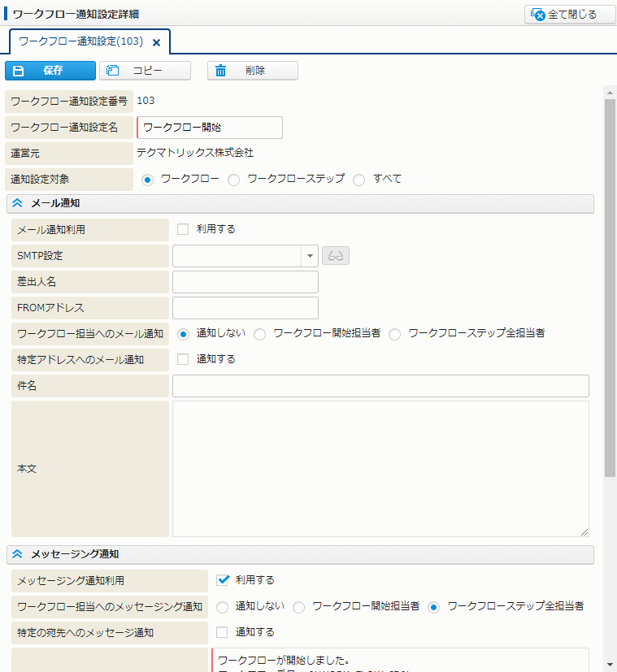
Task: Click the 全て閉じる button
Action: tap(570, 15)
